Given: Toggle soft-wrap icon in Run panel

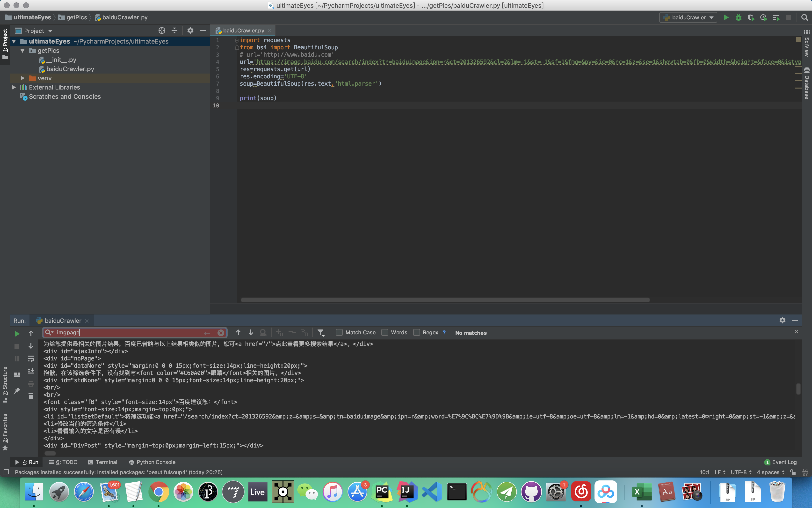Looking at the screenshot, I should pos(31,359).
